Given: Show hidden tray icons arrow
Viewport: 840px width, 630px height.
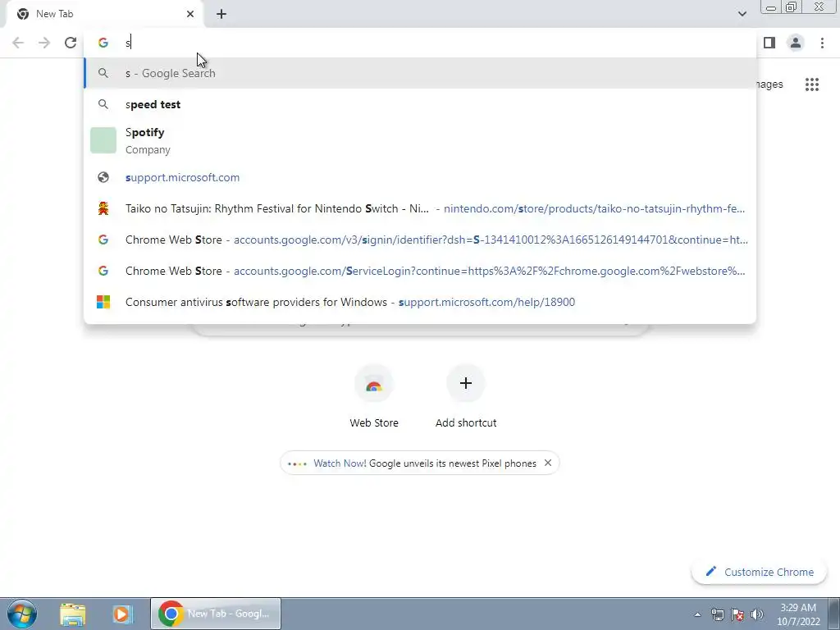Looking at the screenshot, I should click(x=697, y=614).
